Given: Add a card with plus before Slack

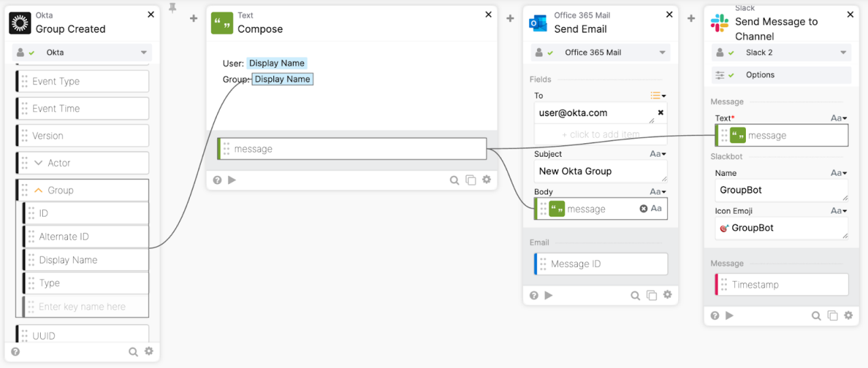Looking at the screenshot, I should 691,18.
